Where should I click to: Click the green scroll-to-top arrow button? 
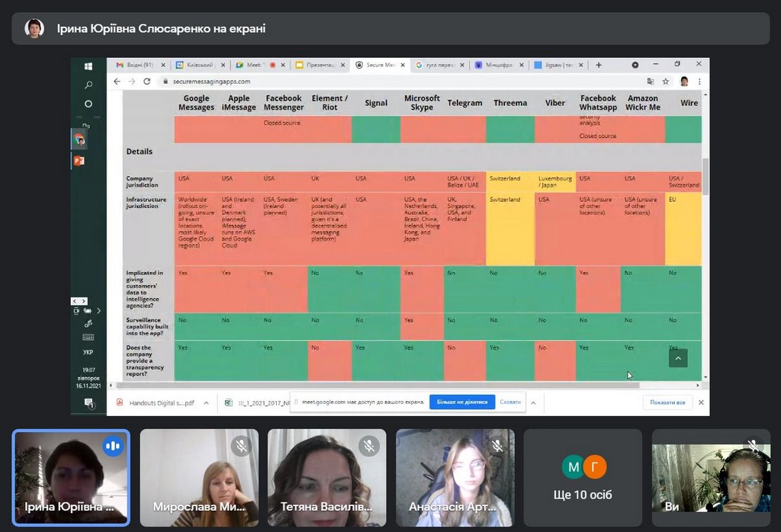coord(678,357)
